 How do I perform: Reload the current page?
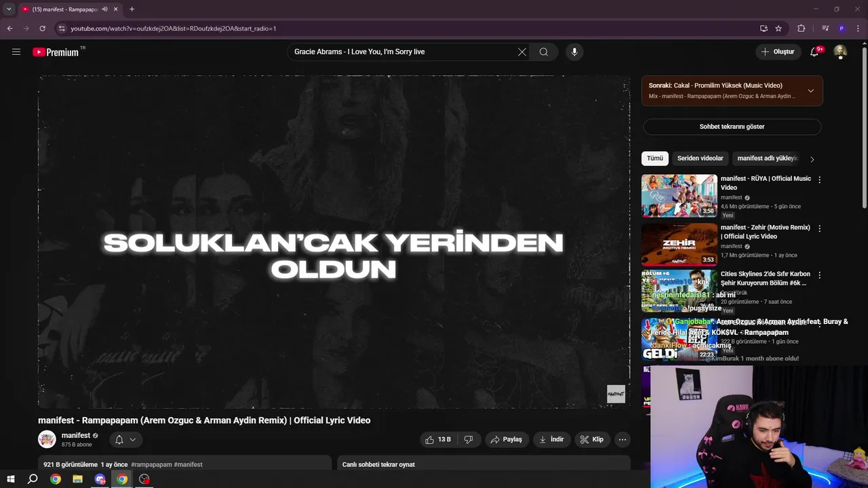point(42,28)
